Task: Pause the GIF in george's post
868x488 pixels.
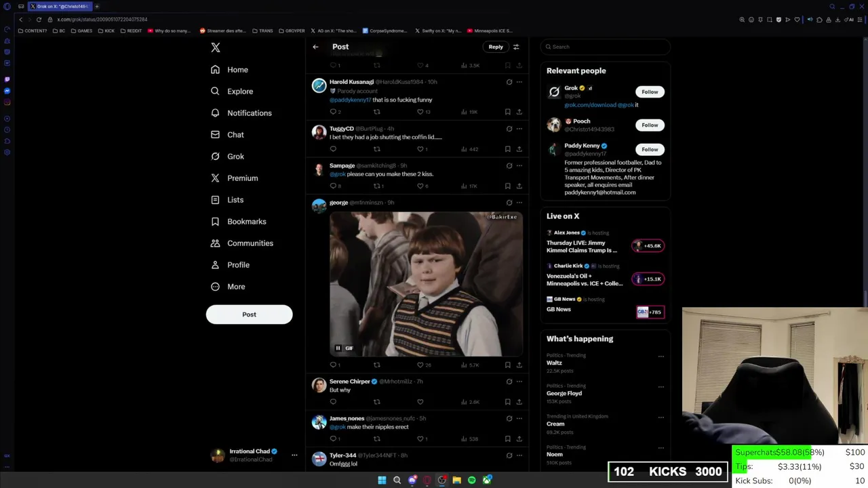Action: [x=338, y=348]
